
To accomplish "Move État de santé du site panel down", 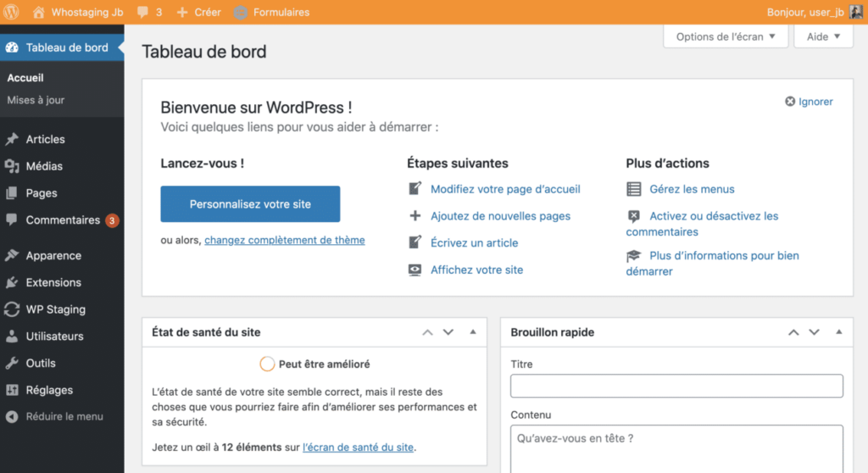I will click(x=448, y=332).
